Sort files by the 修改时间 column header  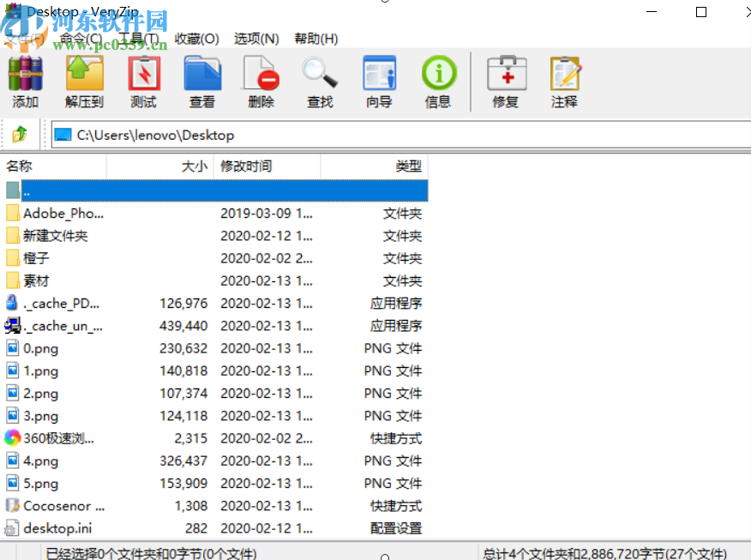246,166
